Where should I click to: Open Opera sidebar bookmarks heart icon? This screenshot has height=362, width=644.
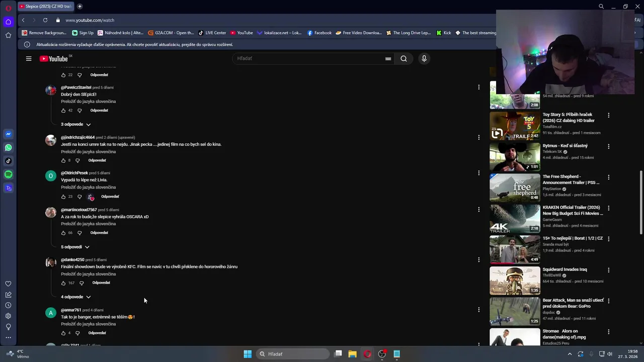8,284
